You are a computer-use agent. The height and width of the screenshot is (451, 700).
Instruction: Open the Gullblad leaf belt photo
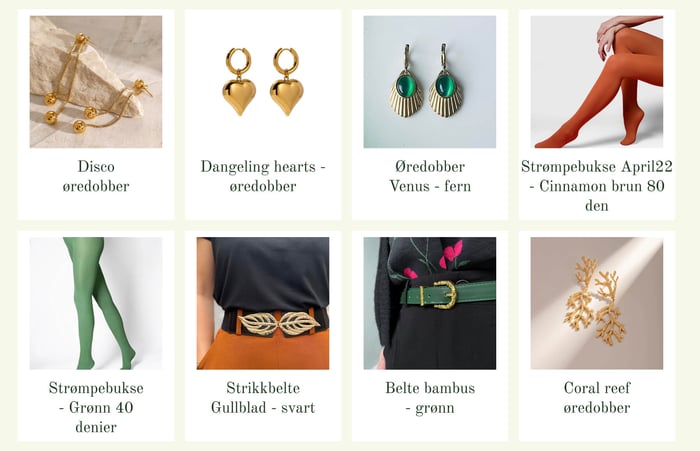(263, 303)
